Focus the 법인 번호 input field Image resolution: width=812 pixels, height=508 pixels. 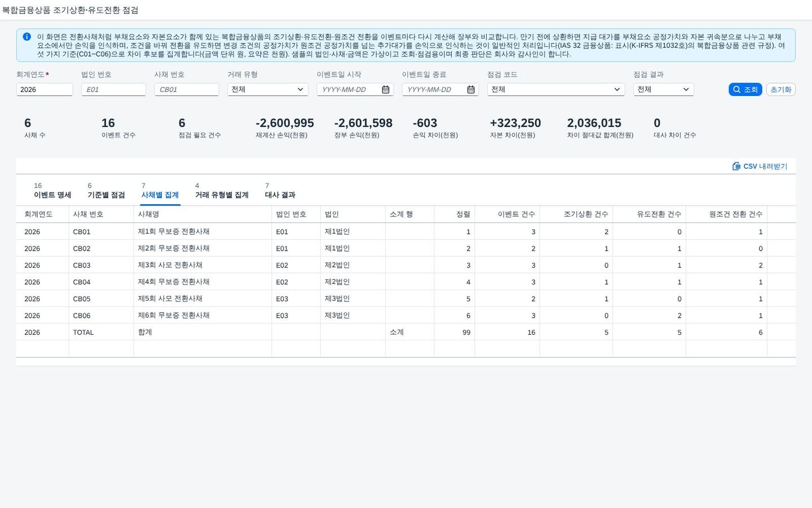pyautogui.click(x=113, y=90)
